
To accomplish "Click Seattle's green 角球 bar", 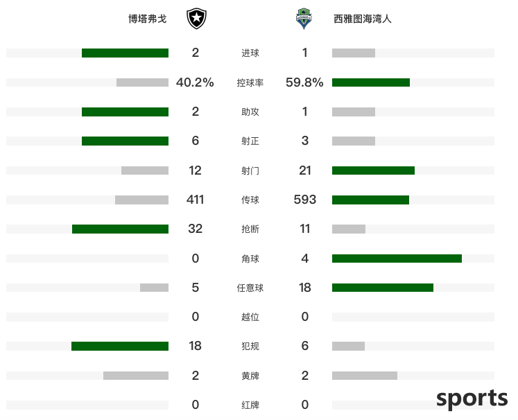I will click(x=397, y=259).
